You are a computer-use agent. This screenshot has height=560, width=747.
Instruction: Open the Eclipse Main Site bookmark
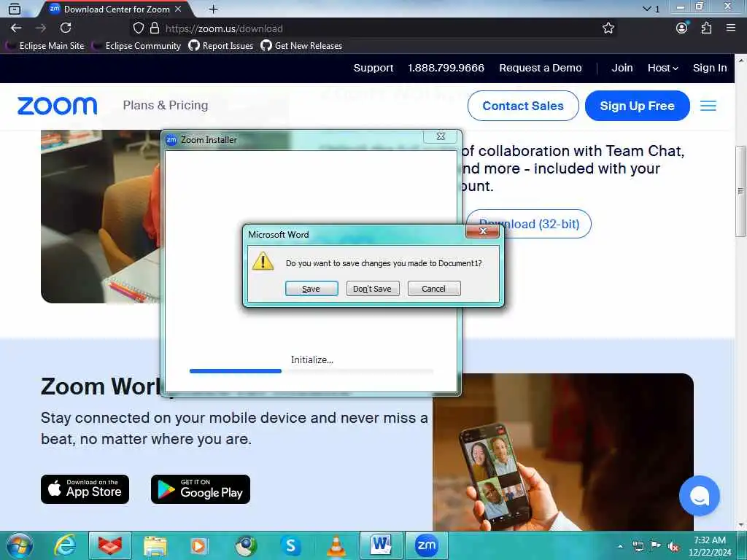[46, 46]
